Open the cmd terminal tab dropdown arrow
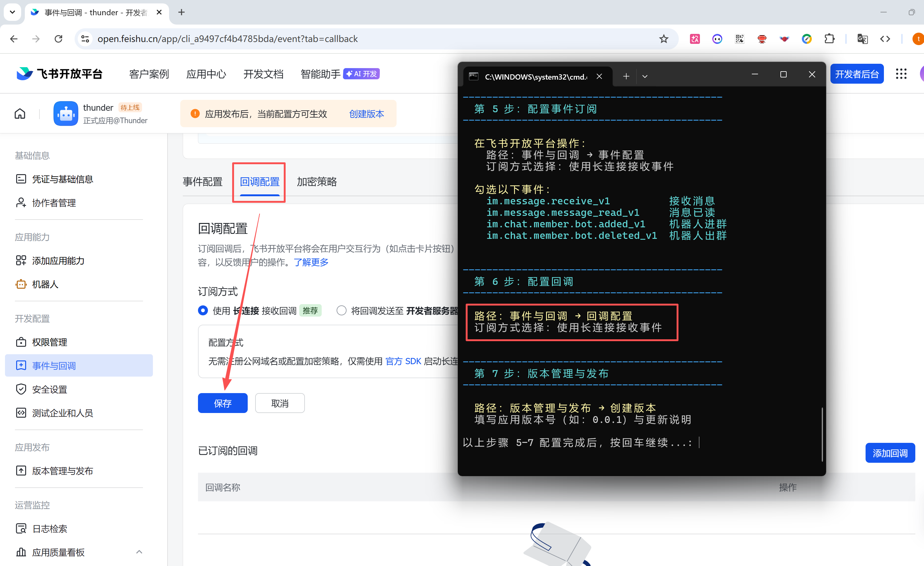924x566 pixels. coord(645,77)
